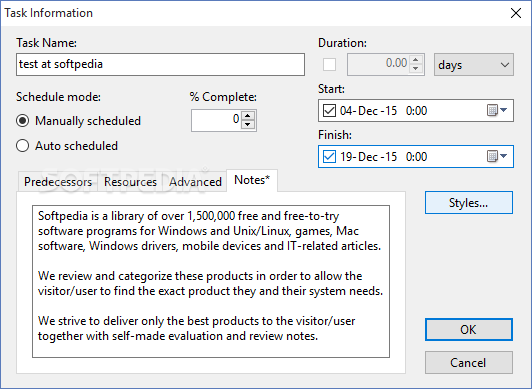Open the Finish date calendar picker icon
Screen dimensions: 532x389
pos(497,156)
